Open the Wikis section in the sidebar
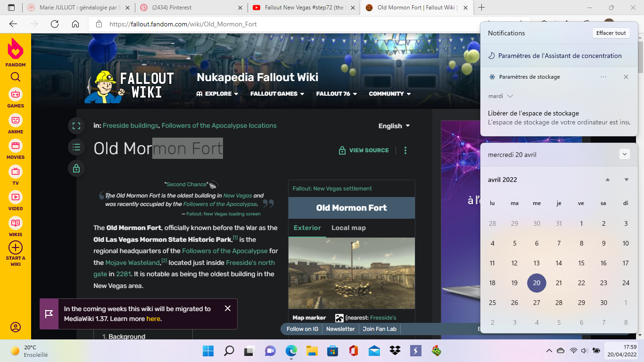This screenshot has height=362, width=644. point(16,227)
